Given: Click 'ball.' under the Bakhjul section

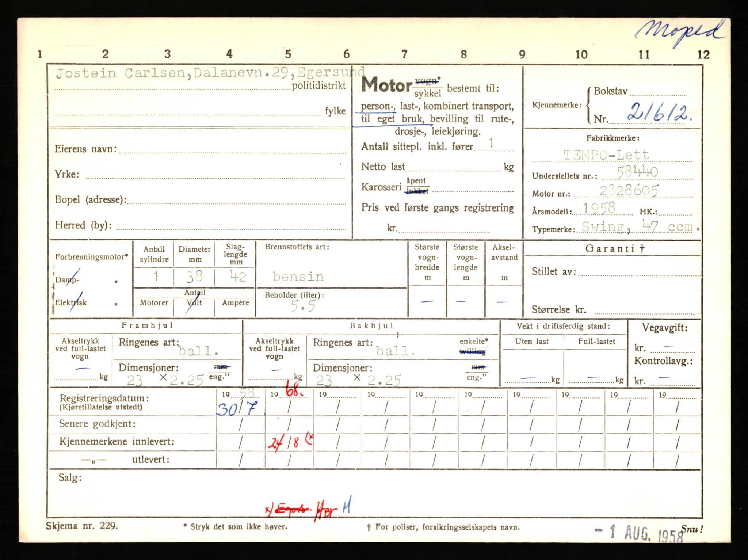Looking at the screenshot, I should tap(396, 351).
